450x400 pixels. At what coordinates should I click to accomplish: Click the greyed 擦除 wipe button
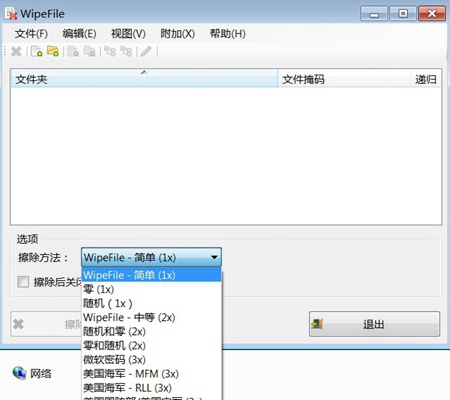click(x=46, y=324)
